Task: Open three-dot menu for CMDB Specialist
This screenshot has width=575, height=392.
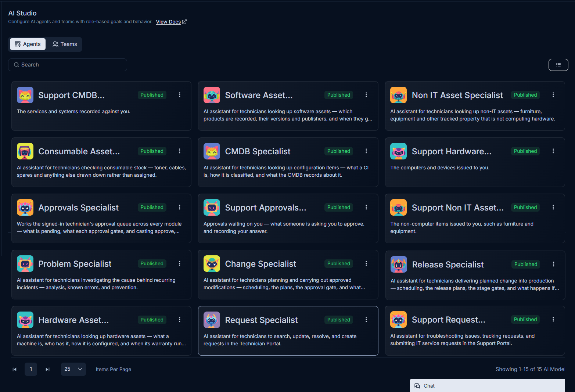Action: coord(366,151)
